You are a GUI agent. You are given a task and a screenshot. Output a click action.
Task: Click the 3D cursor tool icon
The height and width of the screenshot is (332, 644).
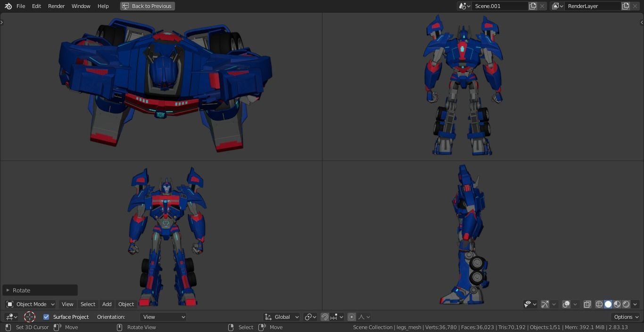pos(30,317)
